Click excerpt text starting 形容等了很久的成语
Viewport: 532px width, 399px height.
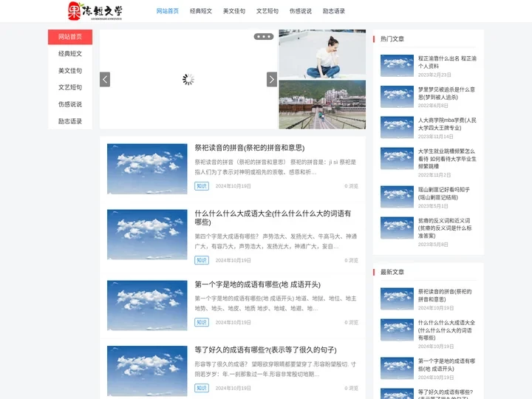[x=275, y=369]
